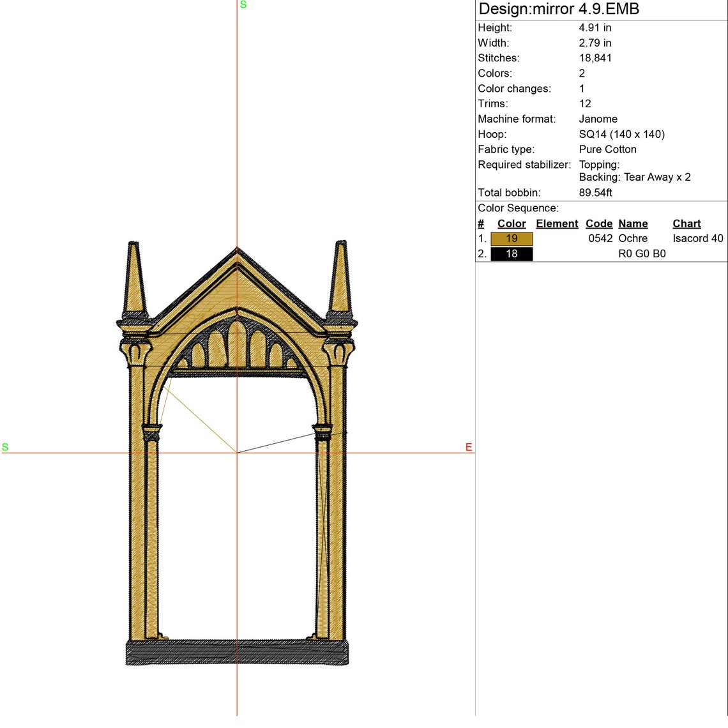
Task: Click the Isacord 40 chart entry
Action: click(697, 238)
